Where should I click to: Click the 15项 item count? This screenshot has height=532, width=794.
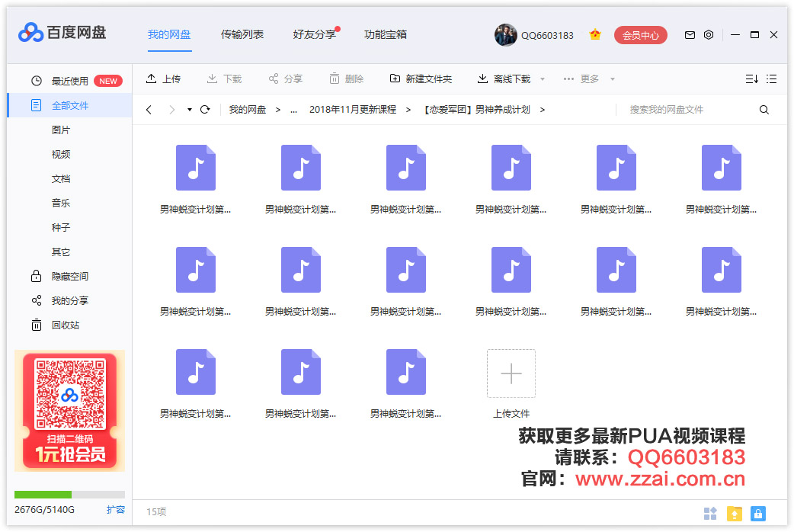(156, 511)
